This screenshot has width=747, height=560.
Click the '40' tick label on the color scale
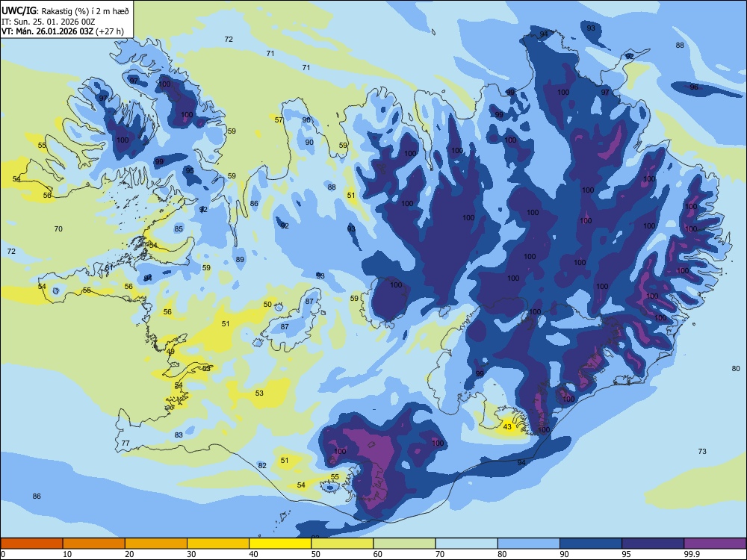[x=254, y=554]
